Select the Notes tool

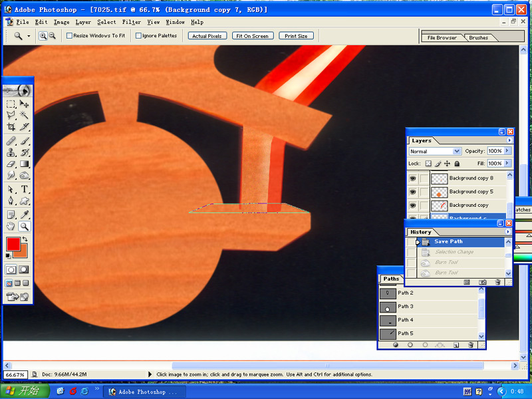11,214
